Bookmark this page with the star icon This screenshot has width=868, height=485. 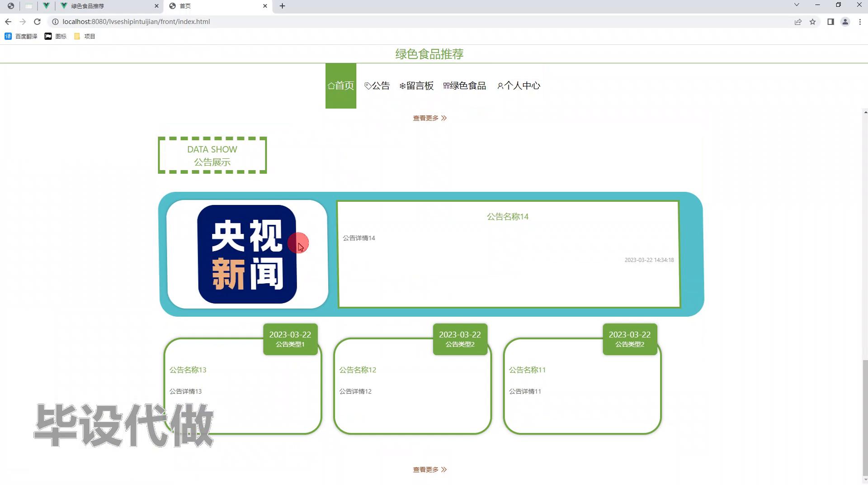click(x=812, y=22)
